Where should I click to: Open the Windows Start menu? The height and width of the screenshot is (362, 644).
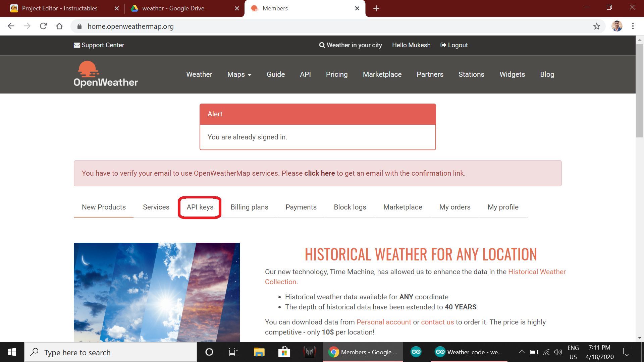pos(12,352)
